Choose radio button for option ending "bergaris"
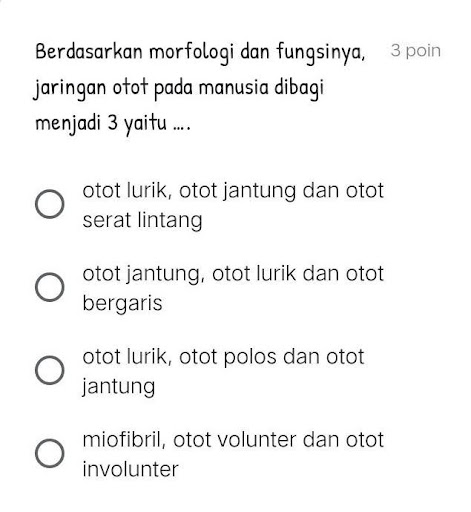The image size is (471, 512). [50, 287]
